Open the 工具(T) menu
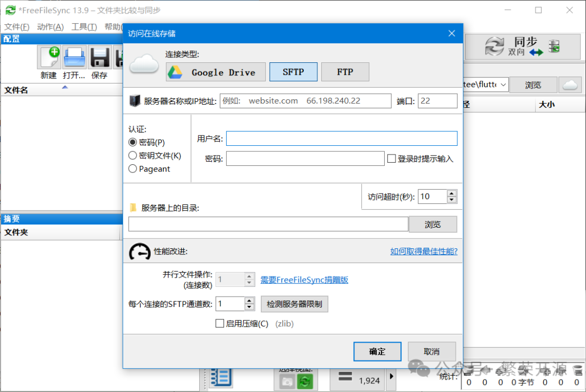 click(x=84, y=27)
